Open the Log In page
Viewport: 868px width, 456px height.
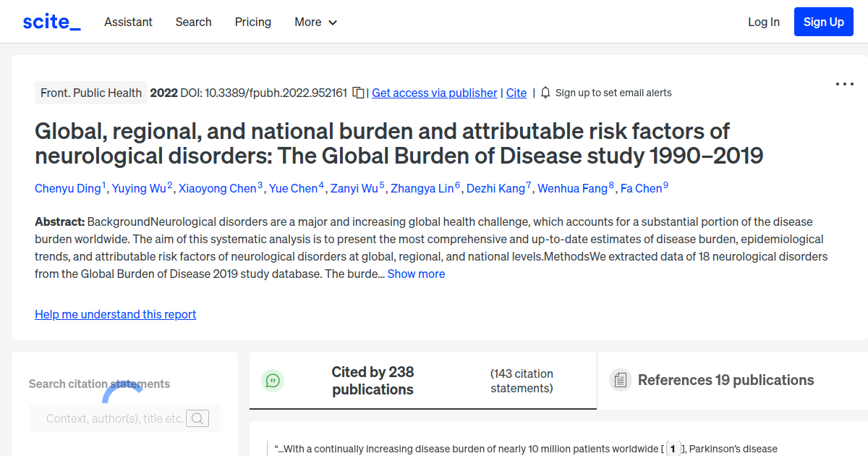click(764, 22)
